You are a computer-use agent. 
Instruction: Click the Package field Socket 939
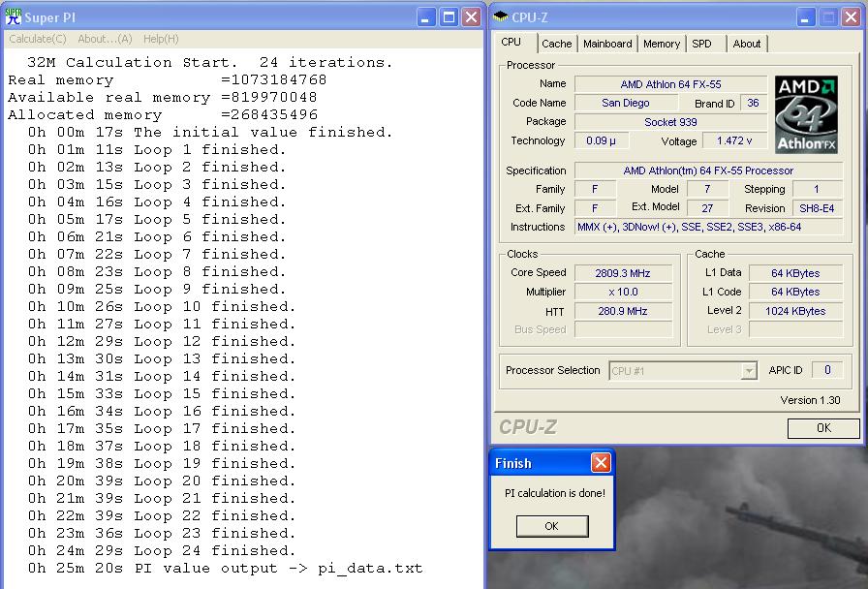(x=671, y=122)
